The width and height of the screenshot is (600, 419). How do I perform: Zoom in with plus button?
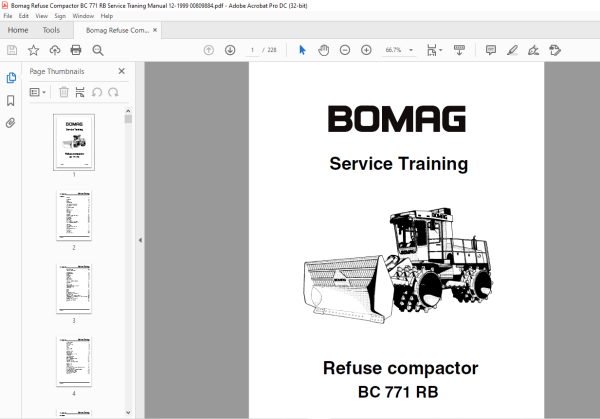point(366,50)
